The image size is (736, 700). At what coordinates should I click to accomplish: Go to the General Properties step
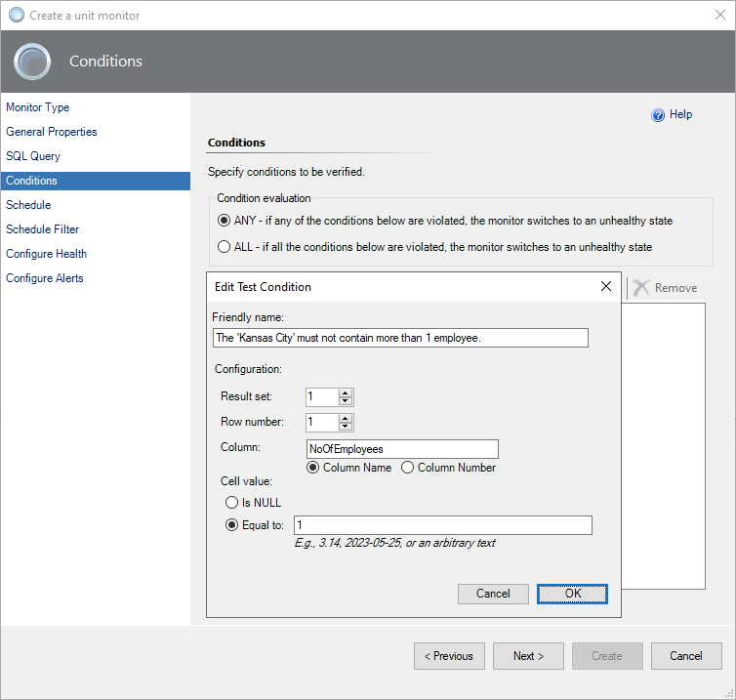click(x=52, y=132)
